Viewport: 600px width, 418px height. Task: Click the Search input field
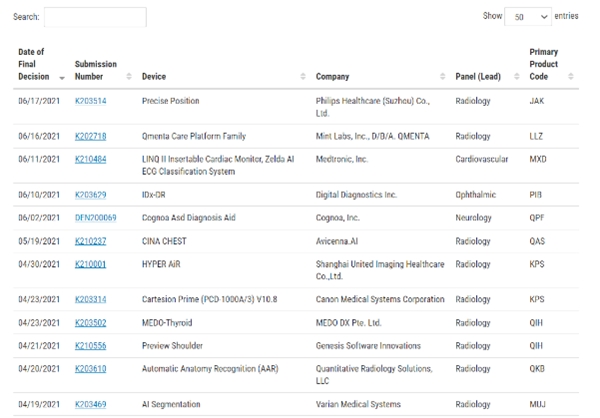click(x=95, y=17)
